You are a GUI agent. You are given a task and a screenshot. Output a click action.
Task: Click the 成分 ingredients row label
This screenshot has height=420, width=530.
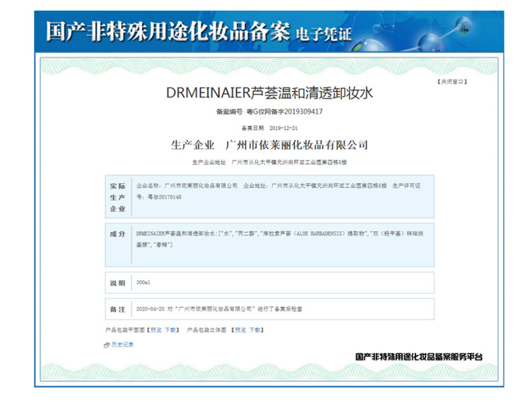click(x=117, y=233)
